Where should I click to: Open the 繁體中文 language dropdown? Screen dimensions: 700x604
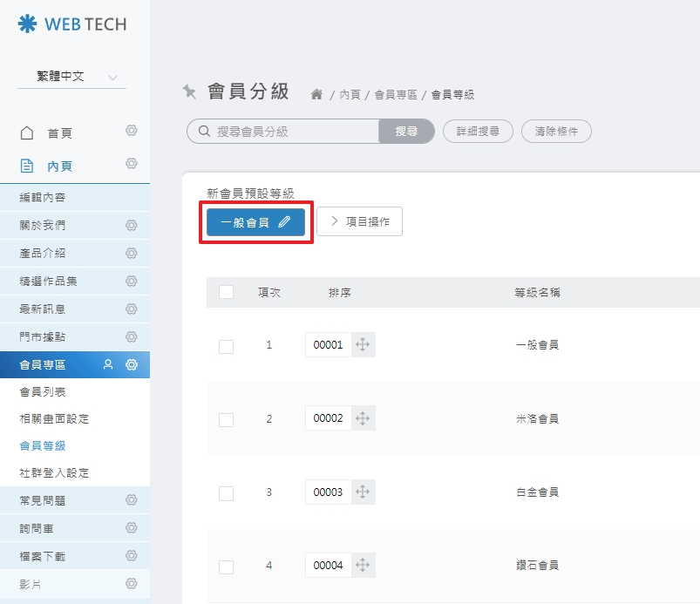[71, 77]
